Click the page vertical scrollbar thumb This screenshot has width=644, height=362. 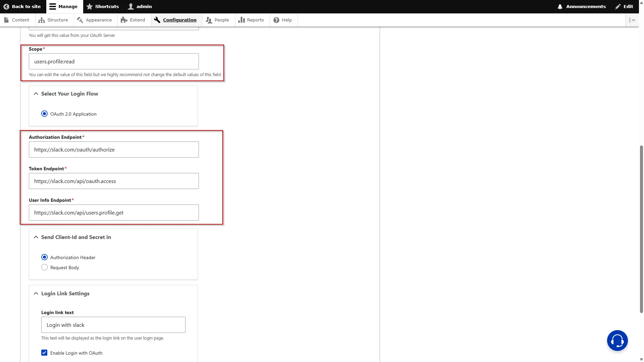(641, 229)
